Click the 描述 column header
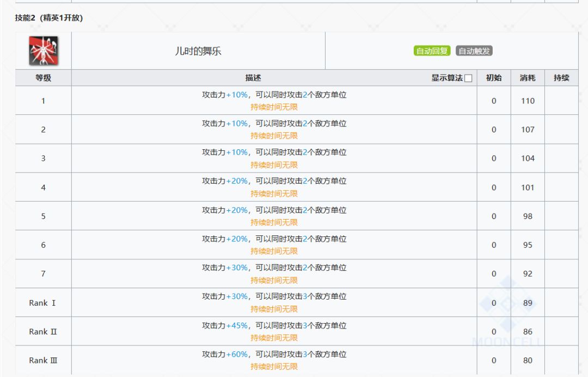588x377 pixels. 253,78
